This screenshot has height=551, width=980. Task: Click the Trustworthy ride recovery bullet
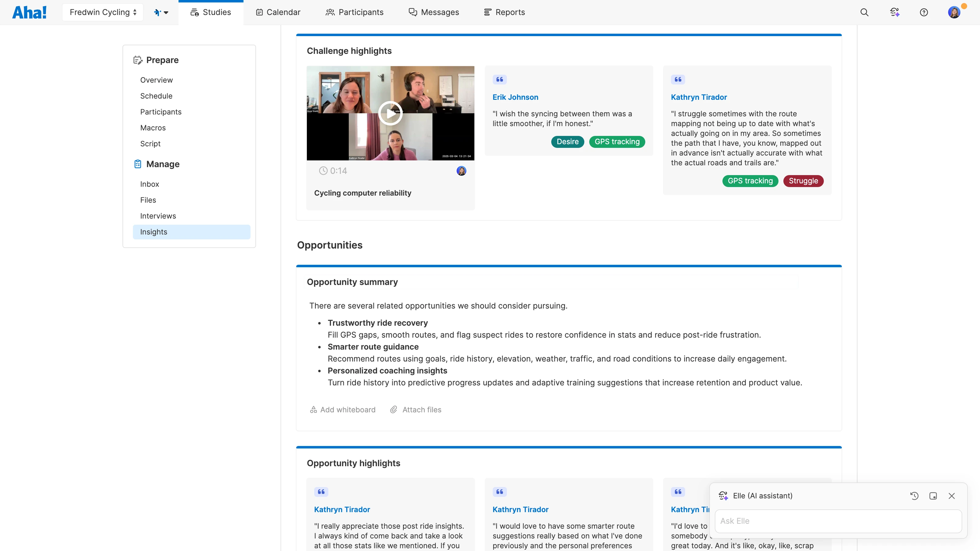pos(377,323)
